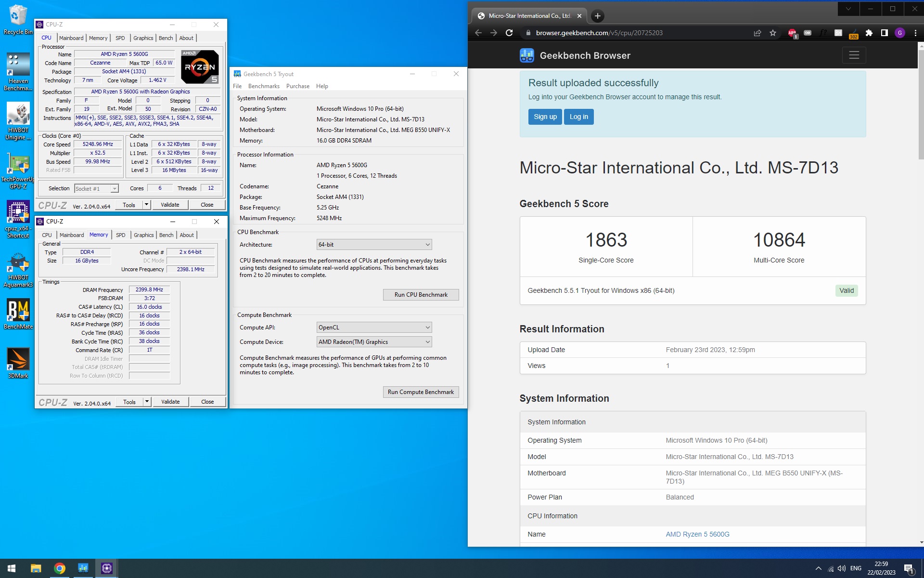Screen dimensions: 924x578
Task: Reload the Geekbench Browser page
Action: 509,33
